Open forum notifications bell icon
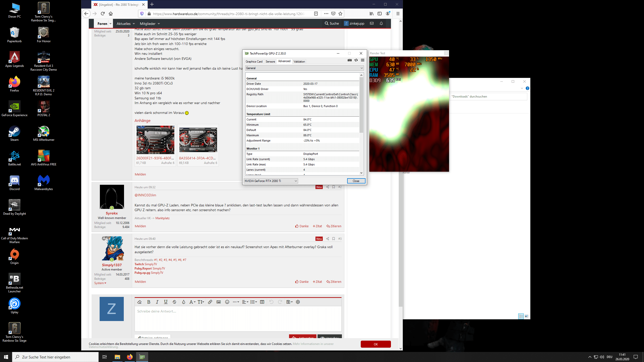The height and width of the screenshot is (362, 644). pyautogui.click(x=381, y=23)
